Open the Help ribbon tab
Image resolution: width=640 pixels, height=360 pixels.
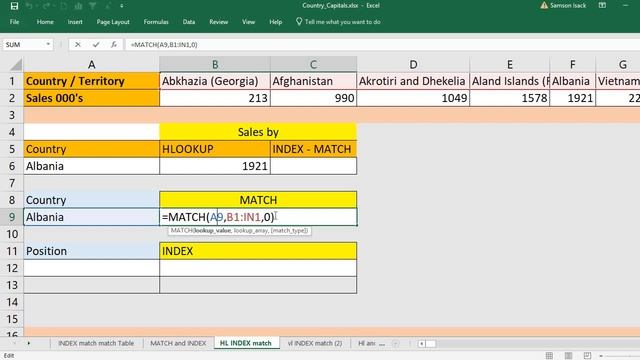pos(276,22)
